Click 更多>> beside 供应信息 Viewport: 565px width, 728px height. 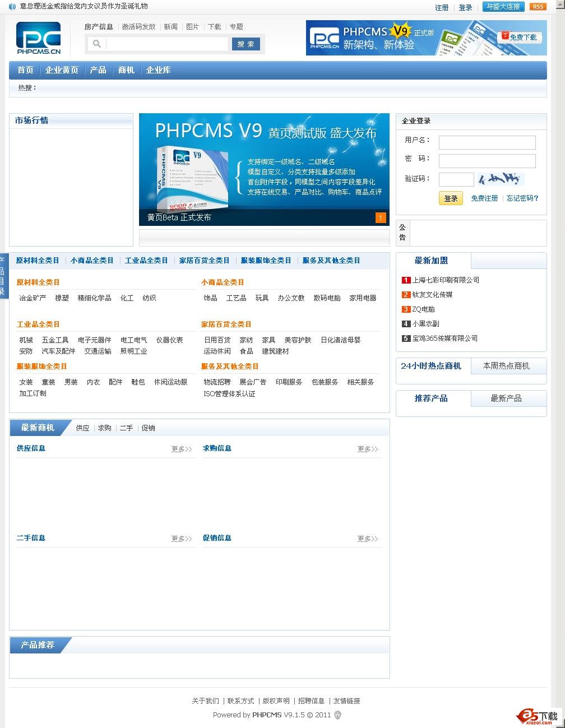click(180, 448)
